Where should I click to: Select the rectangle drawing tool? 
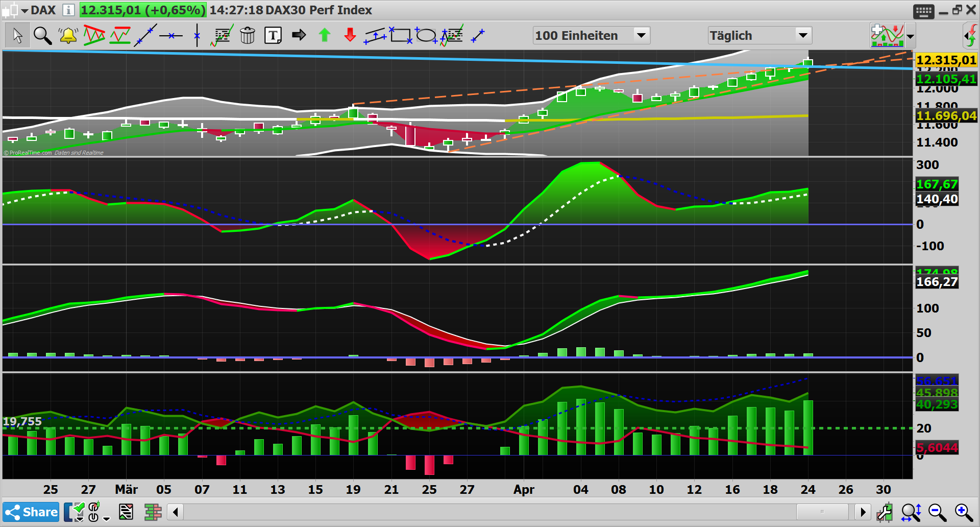coord(401,35)
